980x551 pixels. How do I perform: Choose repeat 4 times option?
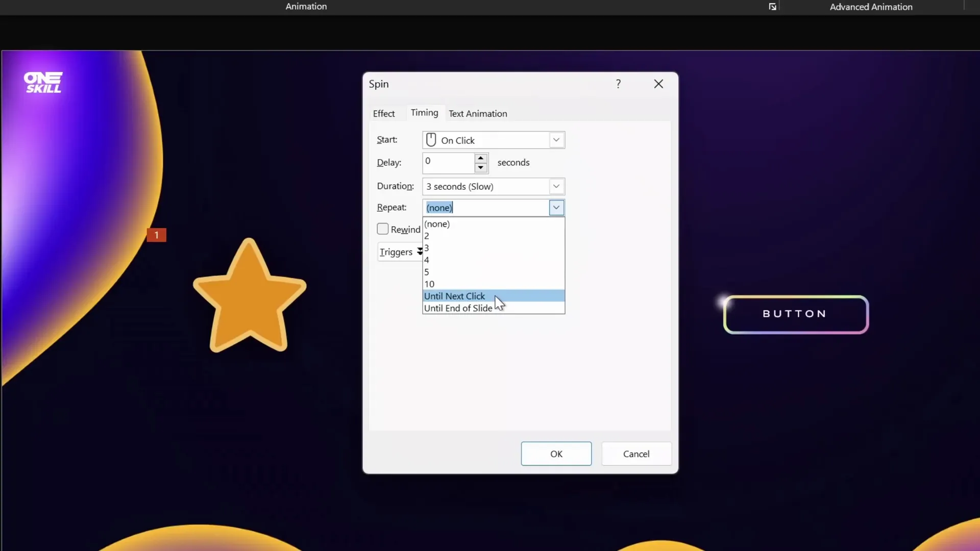tap(494, 260)
